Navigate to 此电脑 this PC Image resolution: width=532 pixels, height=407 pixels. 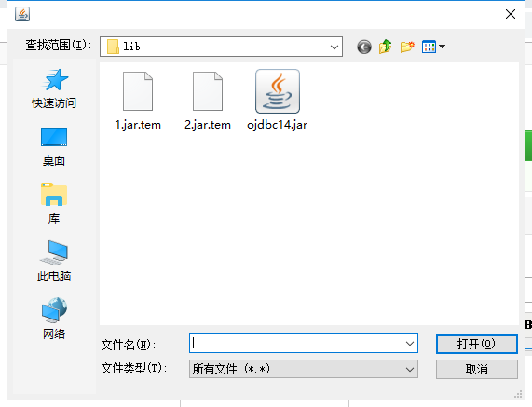pyautogui.click(x=54, y=261)
